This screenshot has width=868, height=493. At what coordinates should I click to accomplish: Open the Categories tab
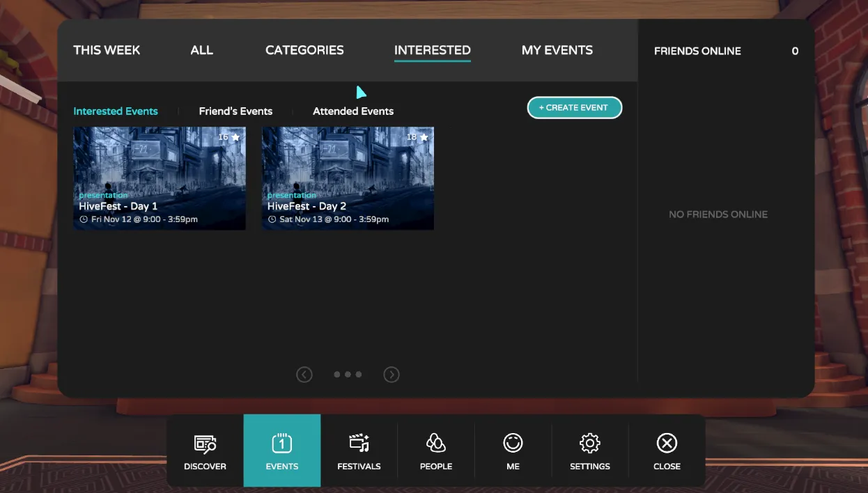pos(304,50)
